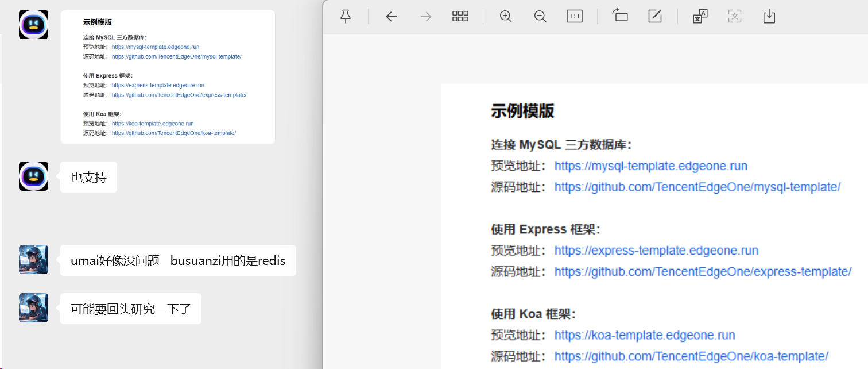
Task: Rotate the image with the rotate icon
Action: coord(620,16)
